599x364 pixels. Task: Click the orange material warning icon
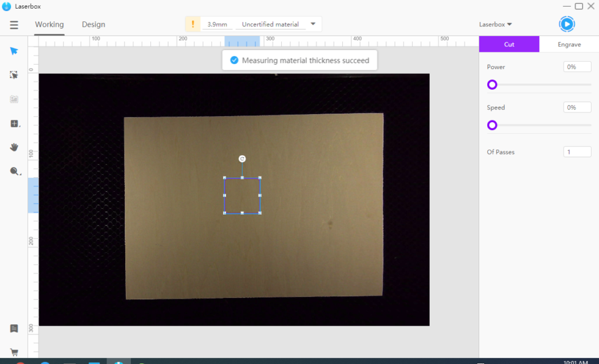193,24
